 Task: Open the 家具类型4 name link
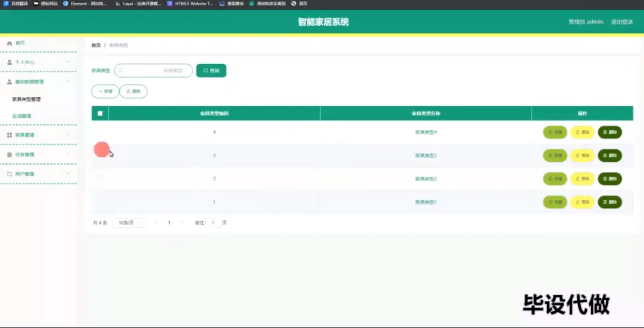426,132
